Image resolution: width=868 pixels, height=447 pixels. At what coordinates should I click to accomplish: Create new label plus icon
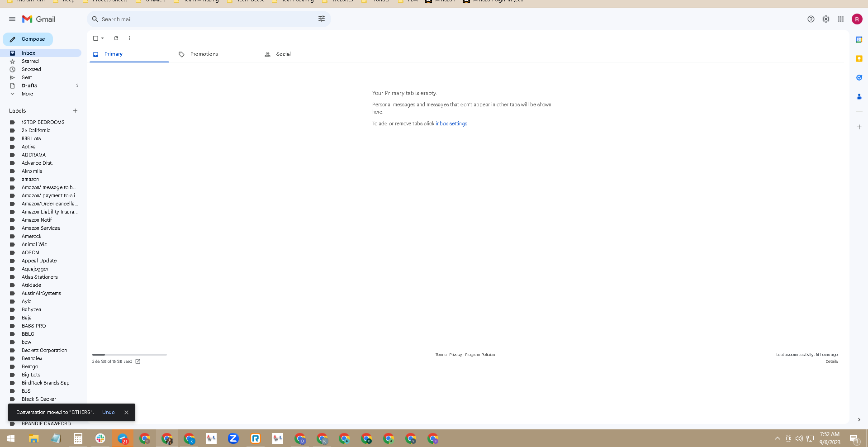point(75,111)
